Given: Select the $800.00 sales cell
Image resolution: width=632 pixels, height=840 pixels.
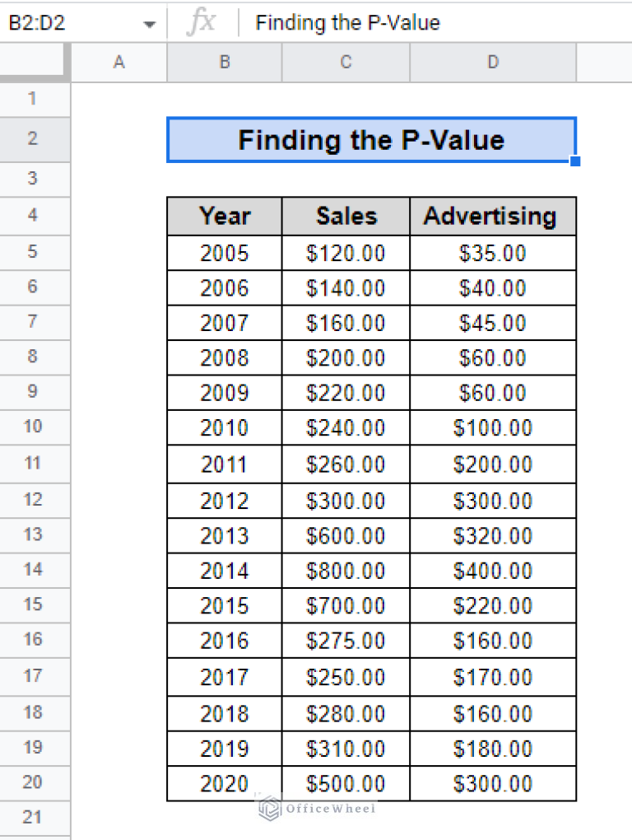Looking at the screenshot, I should 346,571.
